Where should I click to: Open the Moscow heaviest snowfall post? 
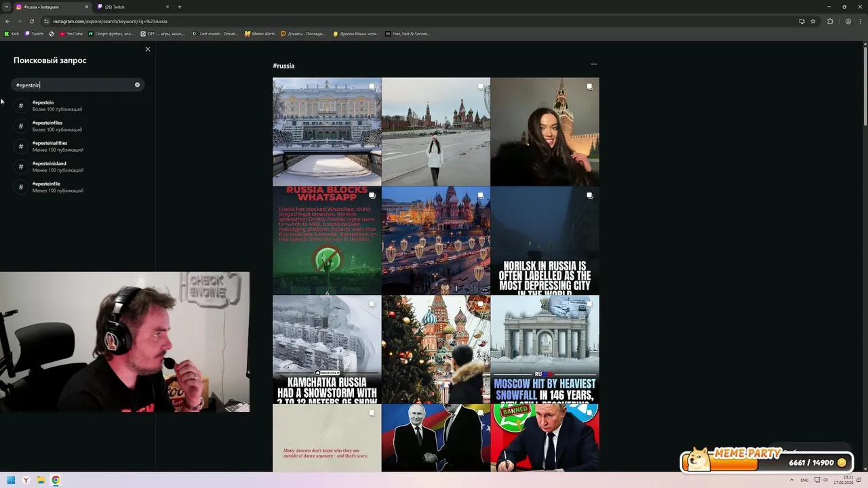545,349
